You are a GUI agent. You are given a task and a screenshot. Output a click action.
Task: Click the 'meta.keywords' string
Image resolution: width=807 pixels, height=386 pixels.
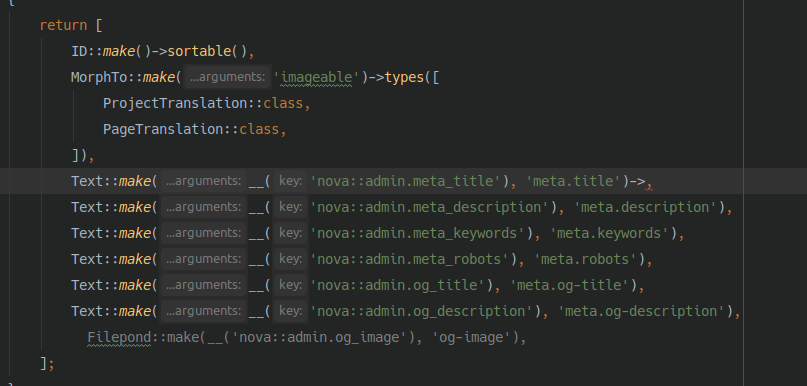click(609, 233)
